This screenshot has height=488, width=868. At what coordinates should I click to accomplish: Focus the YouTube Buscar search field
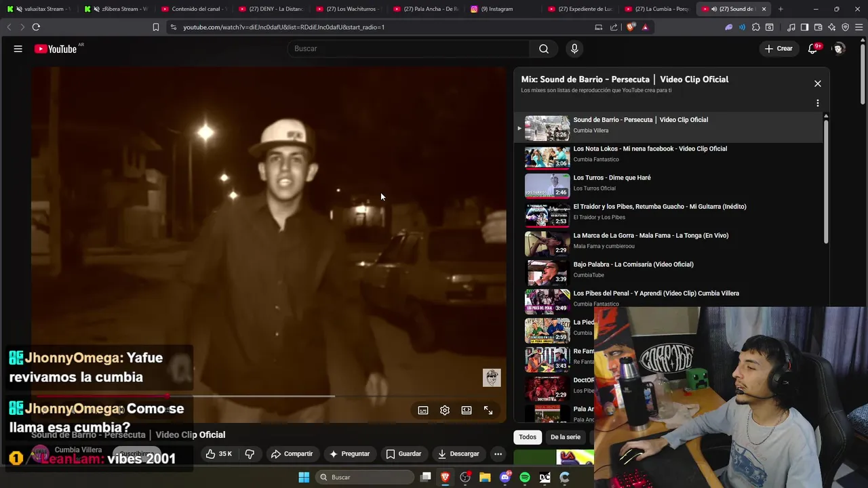409,49
